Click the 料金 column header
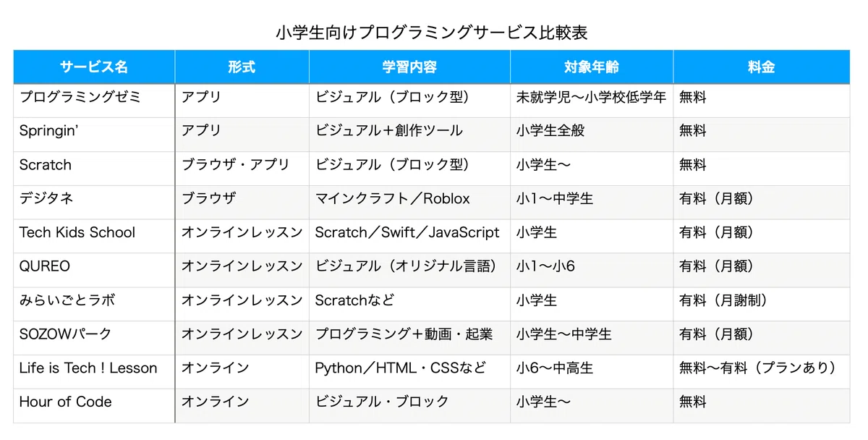868x440 pixels. point(762,67)
